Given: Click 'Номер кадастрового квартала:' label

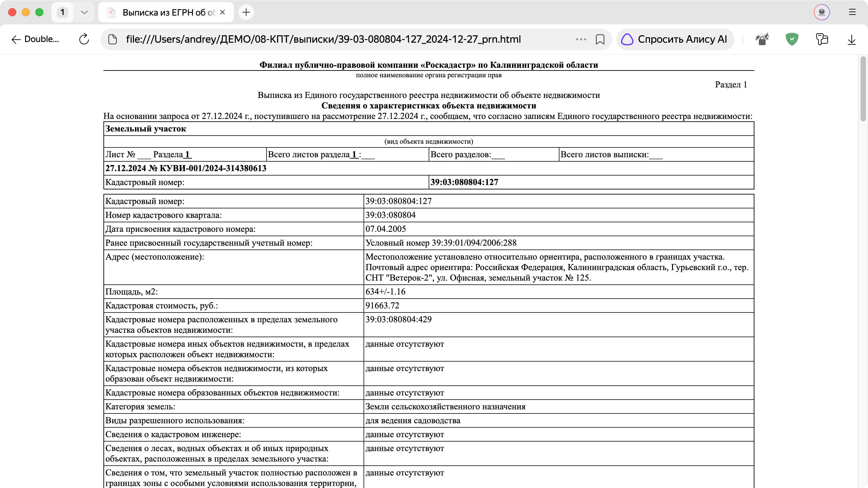Looking at the screenshot, I should 163,215.
